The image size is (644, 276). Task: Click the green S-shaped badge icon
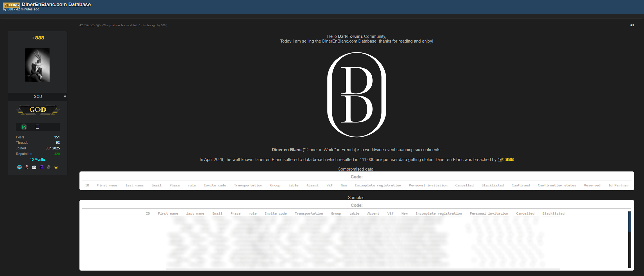[24, 127]
